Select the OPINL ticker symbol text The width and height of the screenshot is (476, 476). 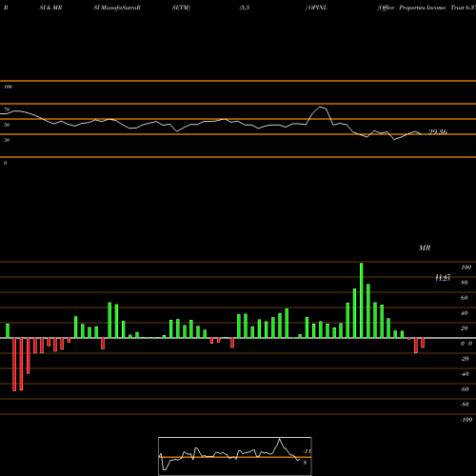318,8
